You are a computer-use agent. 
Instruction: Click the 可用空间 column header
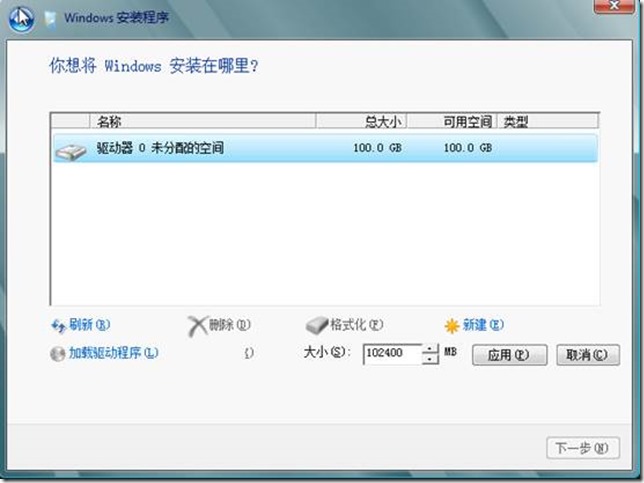click(x=452, y=122)
